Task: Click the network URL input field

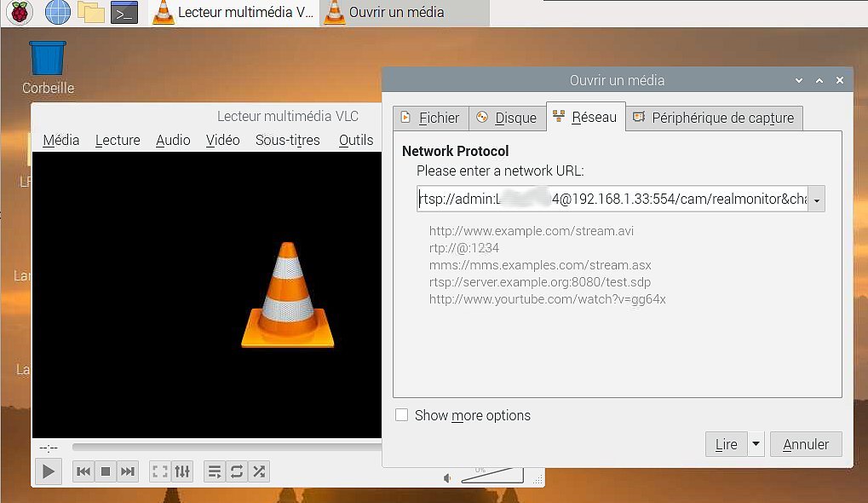Action: click(612, 199)
